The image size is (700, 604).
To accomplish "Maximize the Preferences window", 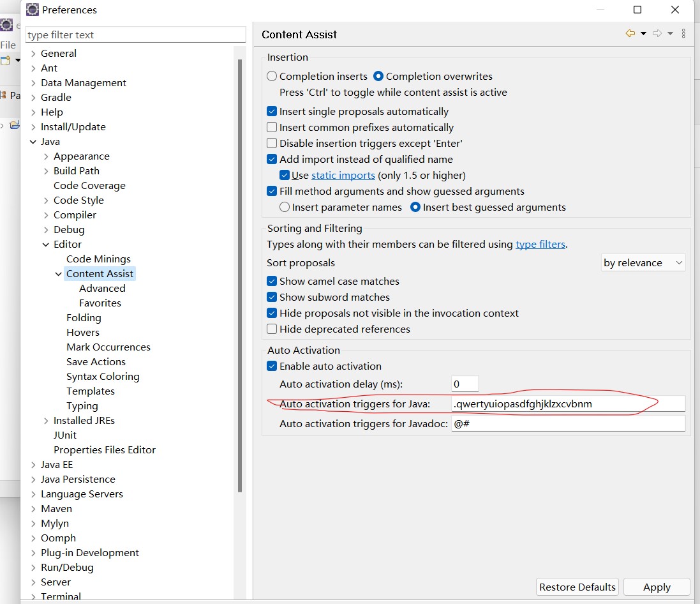I will tap(637, 10).
